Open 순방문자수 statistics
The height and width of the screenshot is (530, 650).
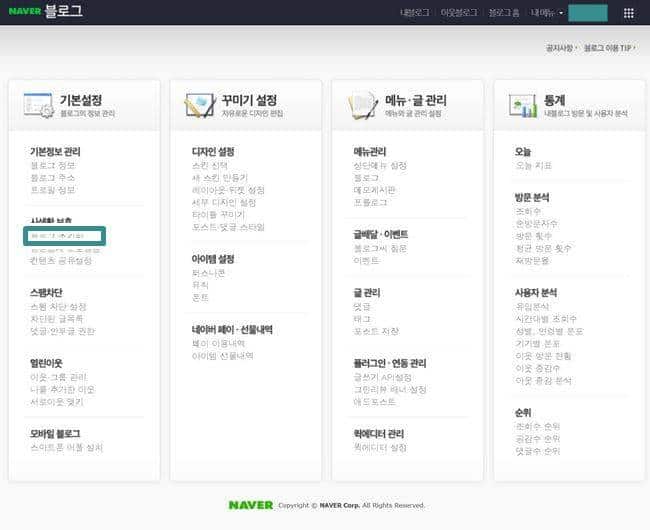pos(536,224)
